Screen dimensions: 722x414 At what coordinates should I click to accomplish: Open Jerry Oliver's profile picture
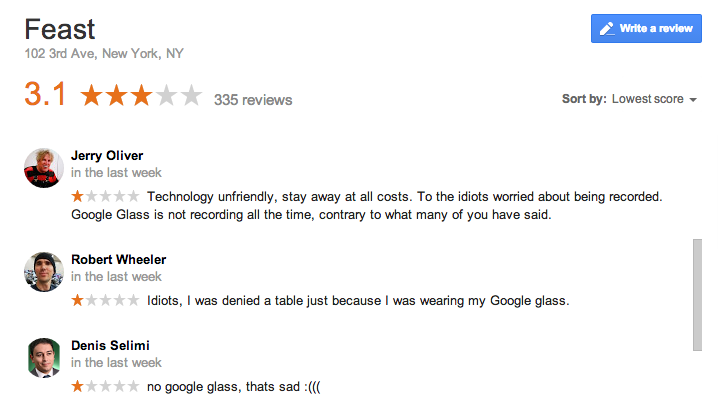tap(44, 168)
